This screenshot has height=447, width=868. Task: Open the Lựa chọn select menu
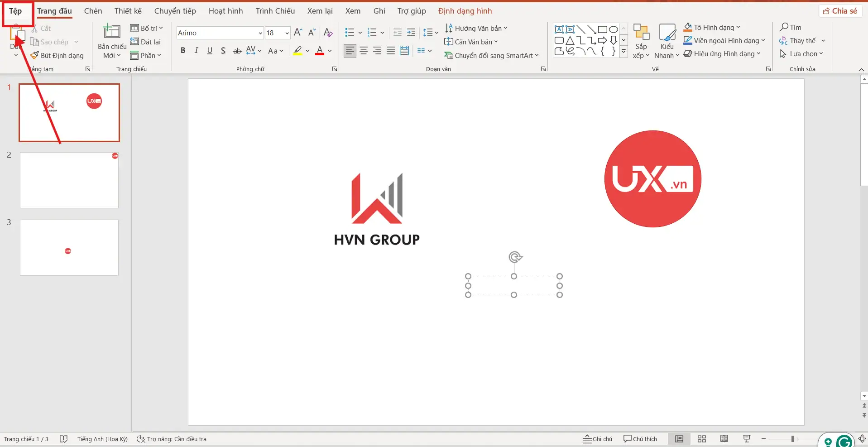(x=801, y=53)
